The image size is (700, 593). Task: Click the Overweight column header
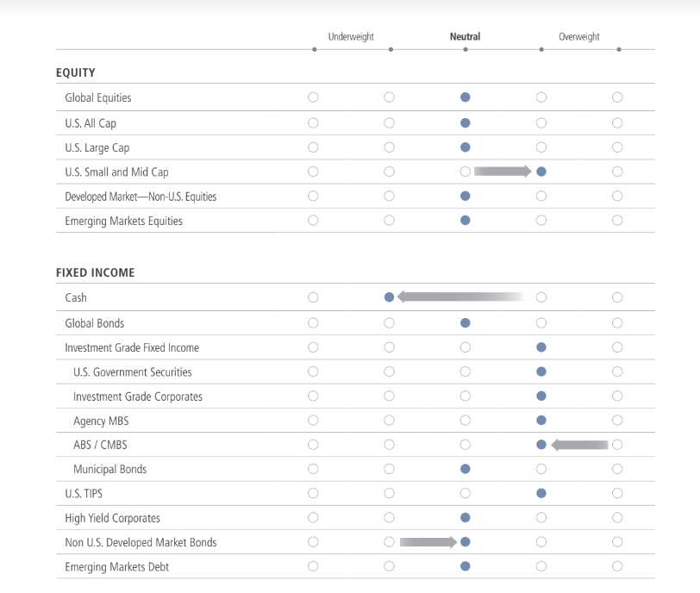(579, 36)
